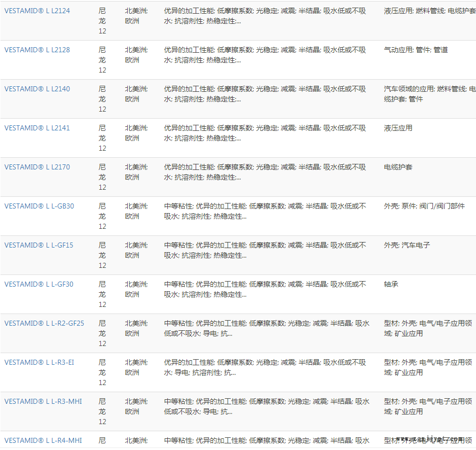Click the feature description in L2141 row
This screenshot has height=450, width=476.
[265, 133]
